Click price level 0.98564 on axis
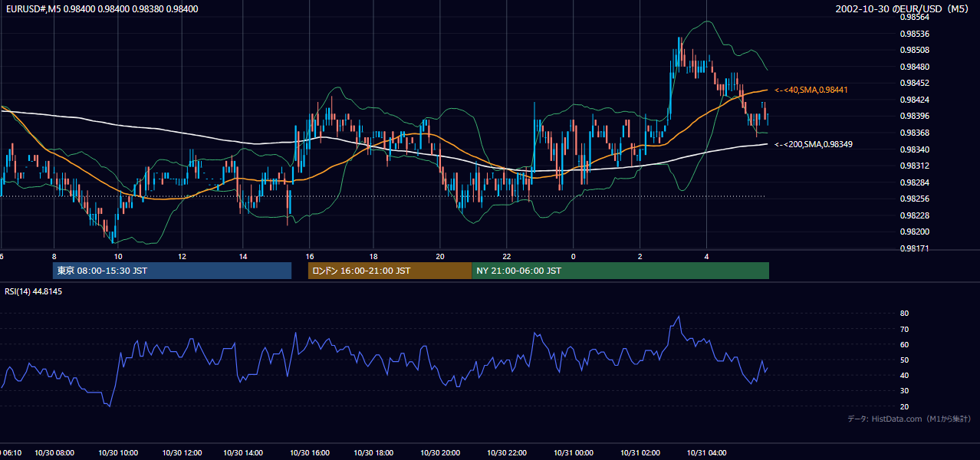The height and width of the screenshot is (460, 980). click(x=914, y=17)
